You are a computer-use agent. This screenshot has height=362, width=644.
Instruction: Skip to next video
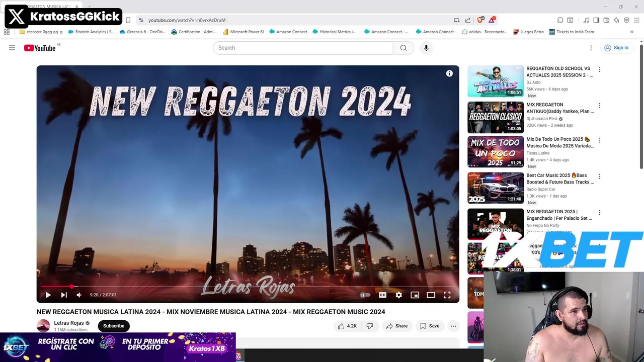64,295
